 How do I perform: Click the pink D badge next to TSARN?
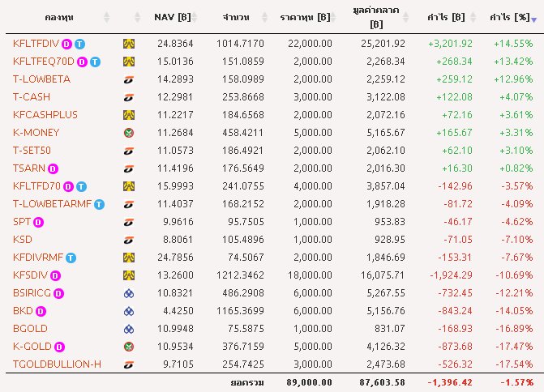pyautogui.click(x=53, y=168)
